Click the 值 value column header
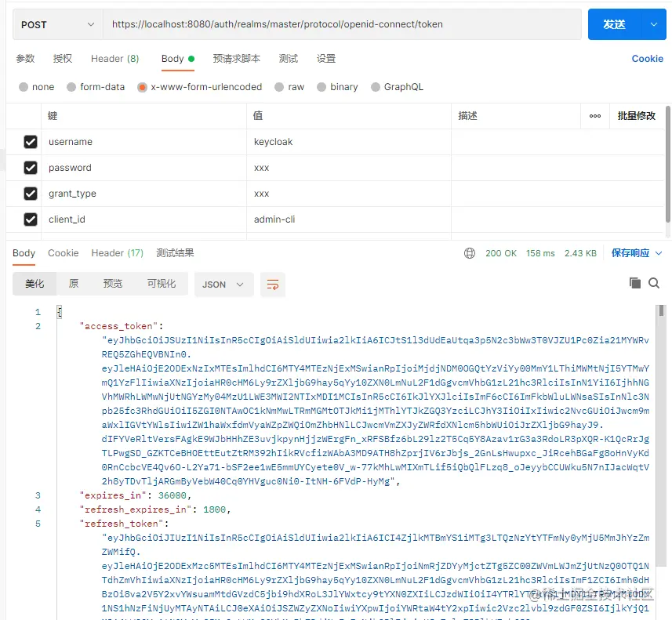The height and width of the screenshot is (620, 672). [257, 116]
